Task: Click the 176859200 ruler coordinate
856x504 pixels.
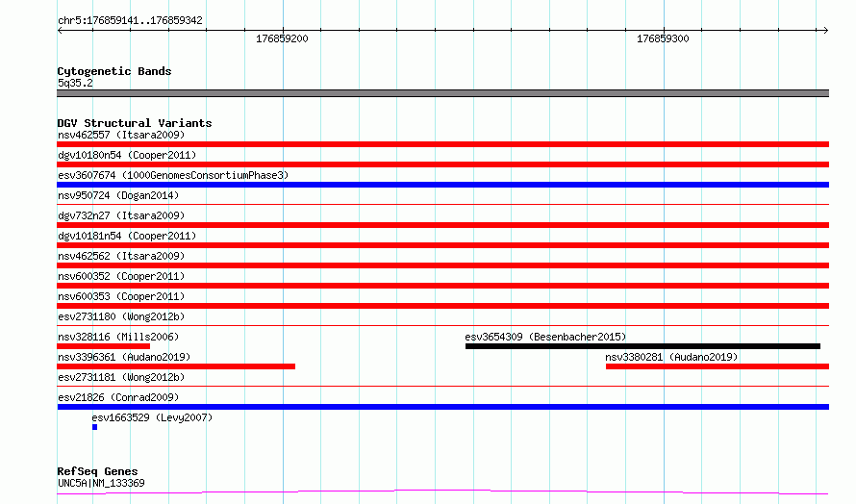Action: (282, 38)
